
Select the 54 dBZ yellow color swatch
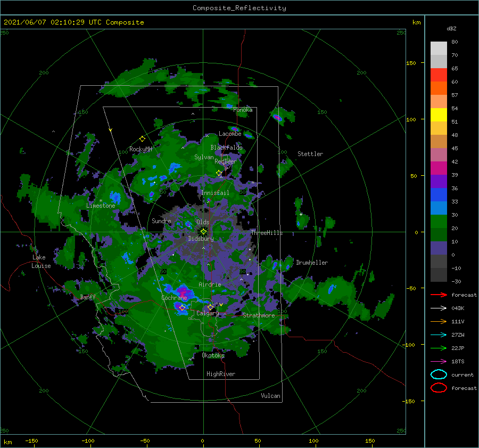click(x=439, y=115)
